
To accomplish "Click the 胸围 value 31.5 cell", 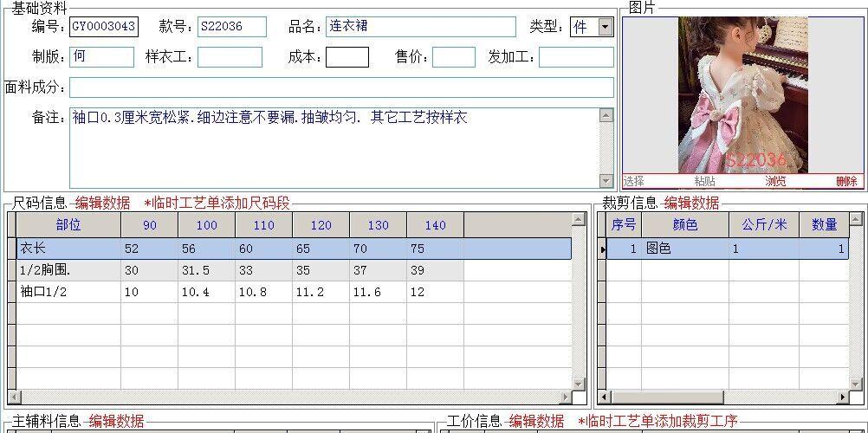I will click(206, 270).
